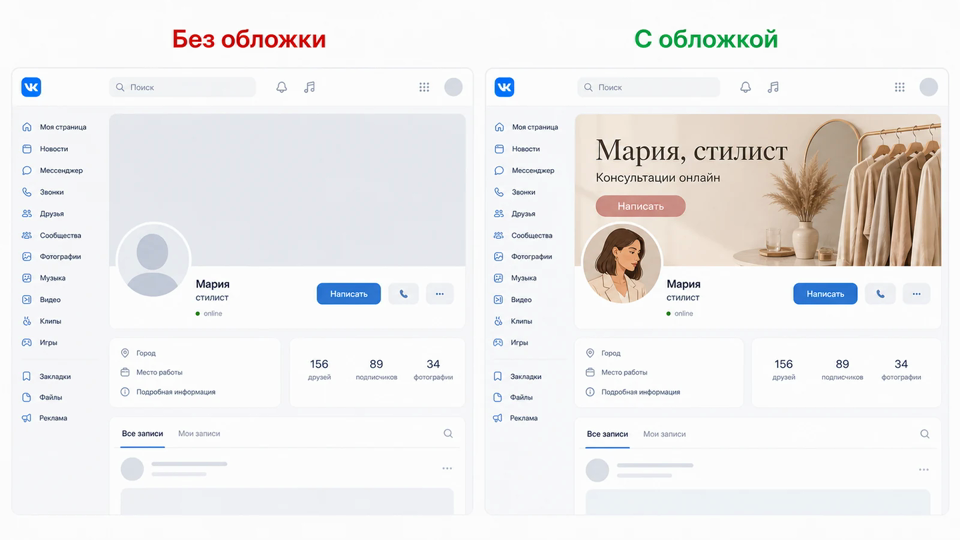Click Игры gamepad icon in right sidebar
Viewport: 960px width, 540px height.
(x=499, y=342)
